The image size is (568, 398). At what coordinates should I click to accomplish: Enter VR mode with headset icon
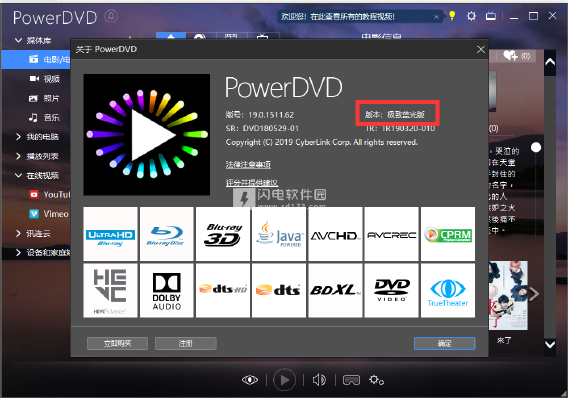point(351,380)
